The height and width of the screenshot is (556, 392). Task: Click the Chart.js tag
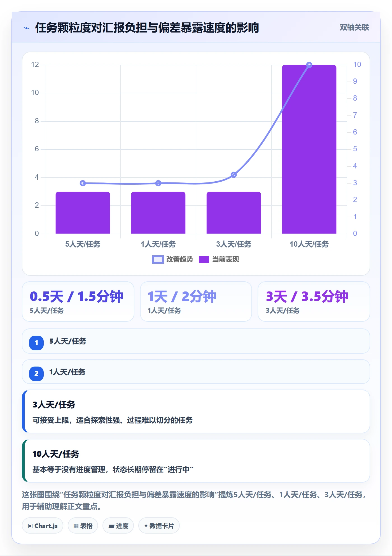pos(43,526)
